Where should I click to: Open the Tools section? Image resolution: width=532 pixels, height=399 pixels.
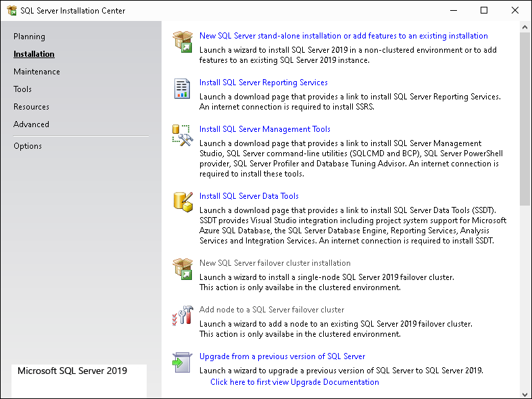click(22, 89)
